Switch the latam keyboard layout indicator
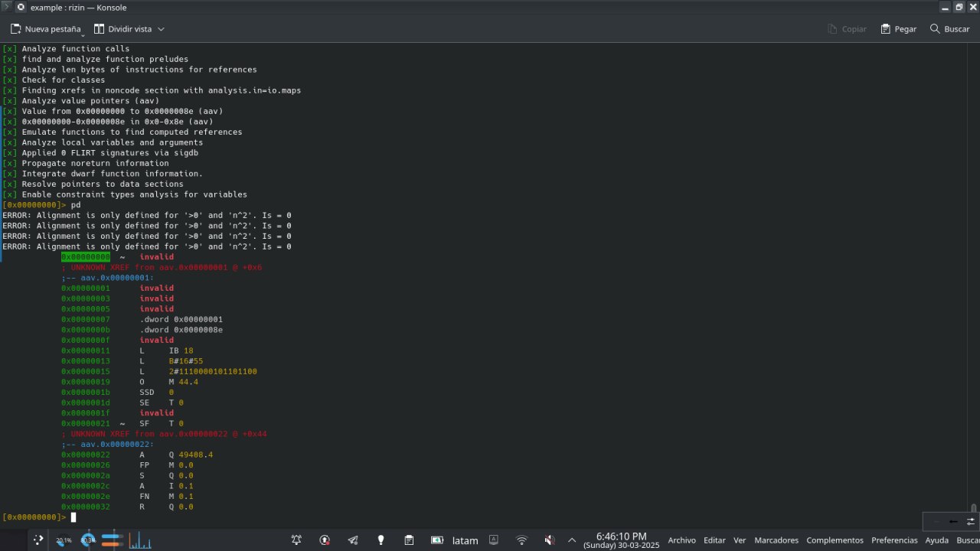 click(465, 540)
